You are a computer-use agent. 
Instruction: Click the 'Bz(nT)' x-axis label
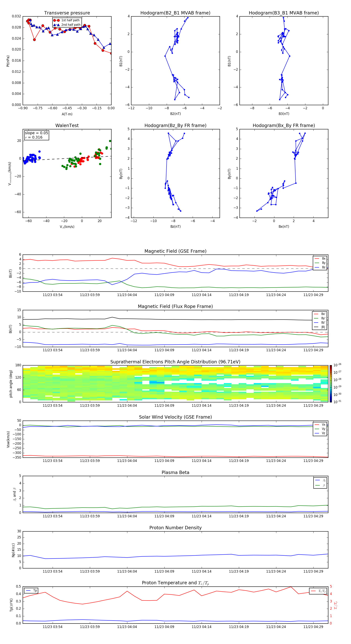point(175,227)
